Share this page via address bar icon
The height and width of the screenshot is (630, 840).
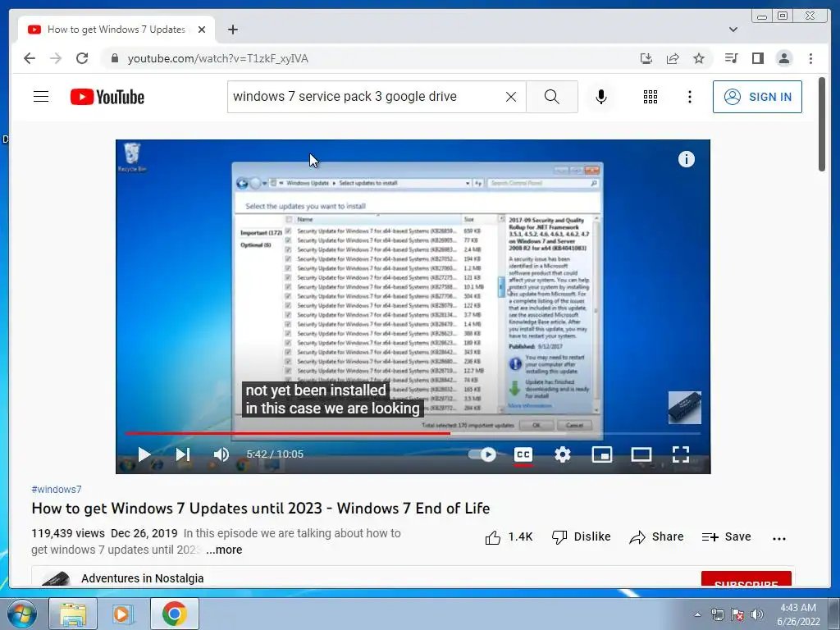pos(673,58)
